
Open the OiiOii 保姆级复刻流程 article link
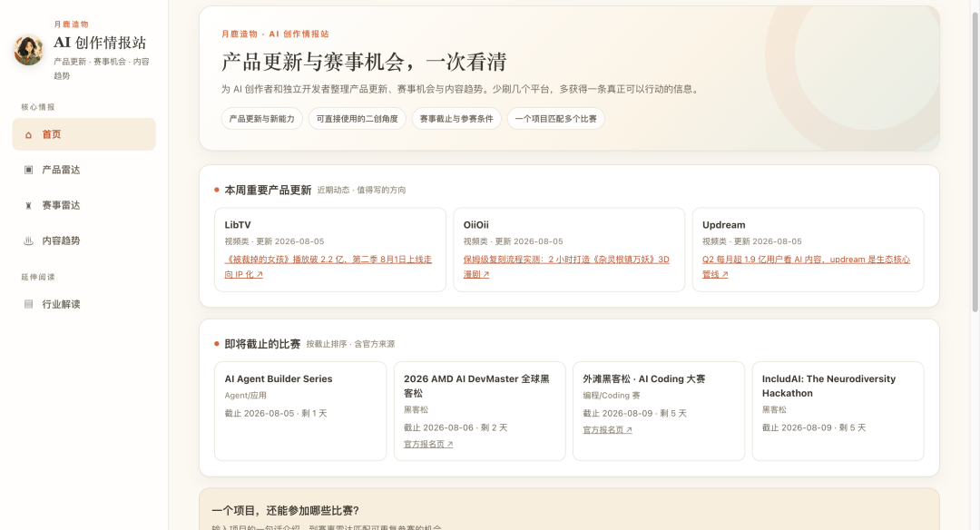566,267
